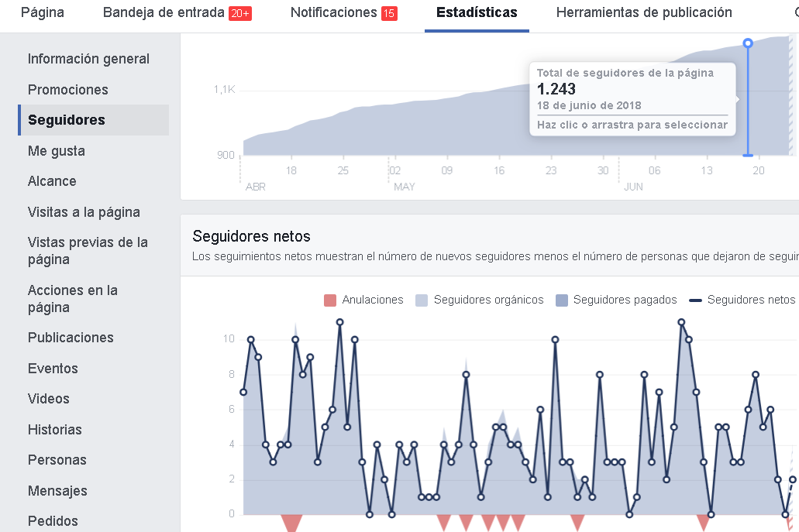799x532 pixels.
Task: Open Personas in the sidebar
Action: (x=57, y=460)
